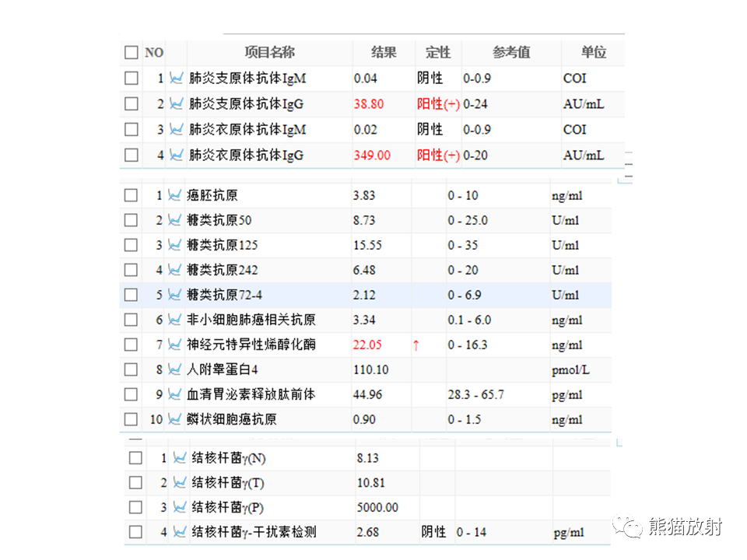The height and width of the screenshot is (560, 747).
Task: Open trend chart icon for 结核杆菌γ(T)
Action: click(x=180, y=483)
